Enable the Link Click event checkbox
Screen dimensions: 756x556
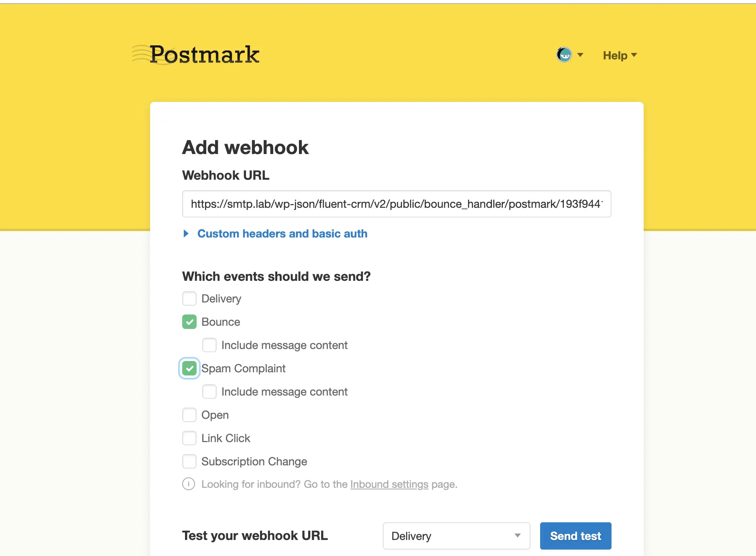coord(189,438)
